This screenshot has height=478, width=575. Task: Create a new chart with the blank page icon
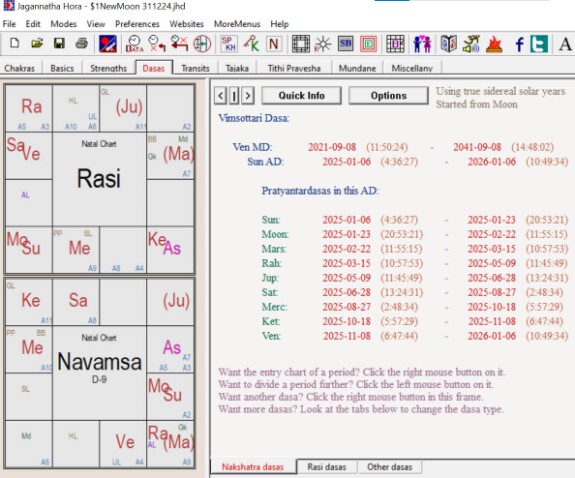point(14,44)
